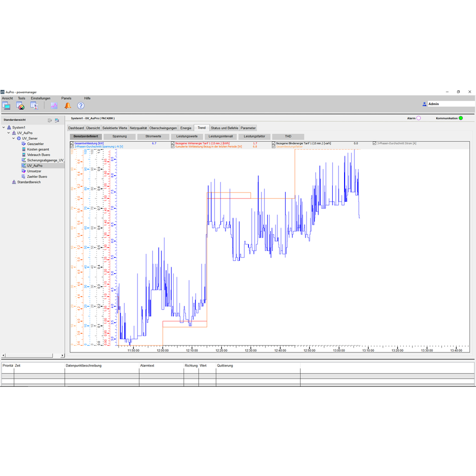Switch to the Dashboard tab
The height and width of the screenshot is (476, 476).
coord(76,128)
